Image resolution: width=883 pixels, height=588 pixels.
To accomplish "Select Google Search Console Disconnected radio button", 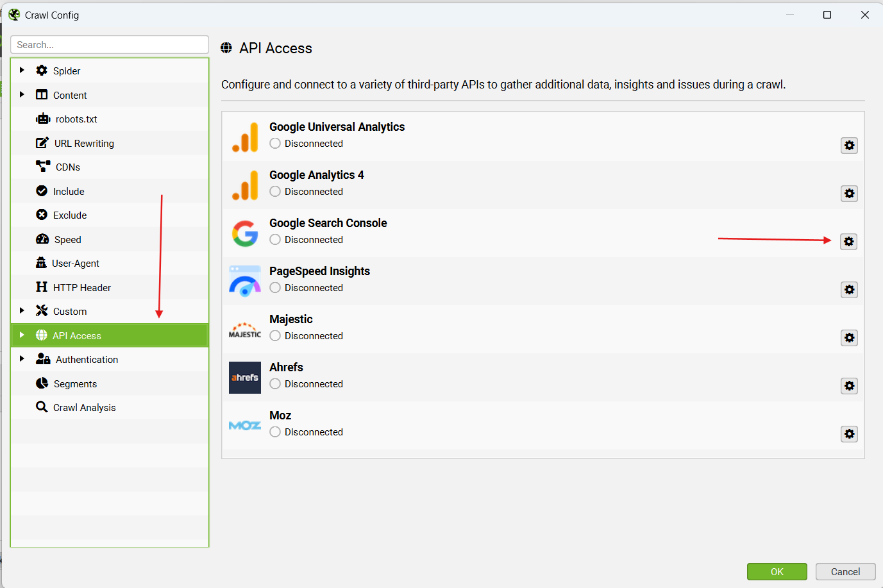I will click(x=275, y=240).
